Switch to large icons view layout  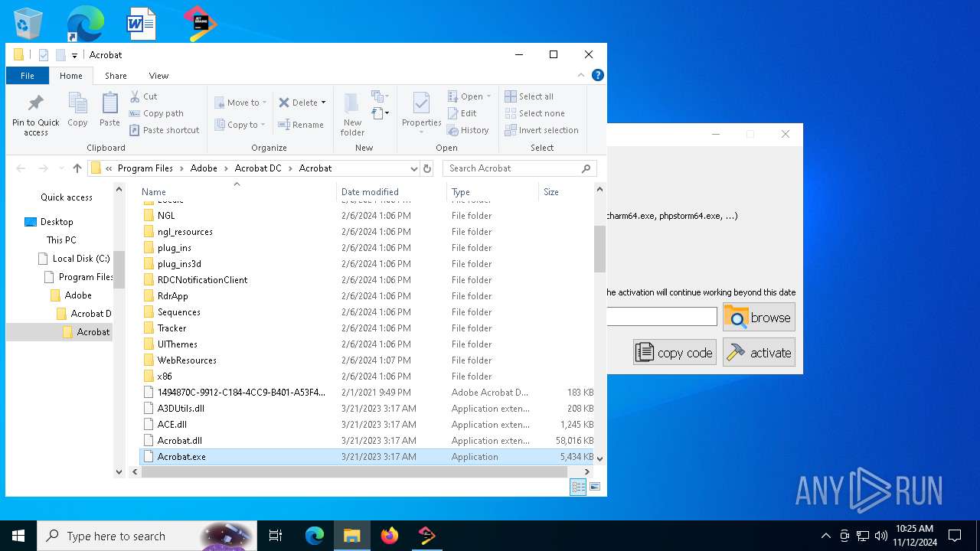595,487
